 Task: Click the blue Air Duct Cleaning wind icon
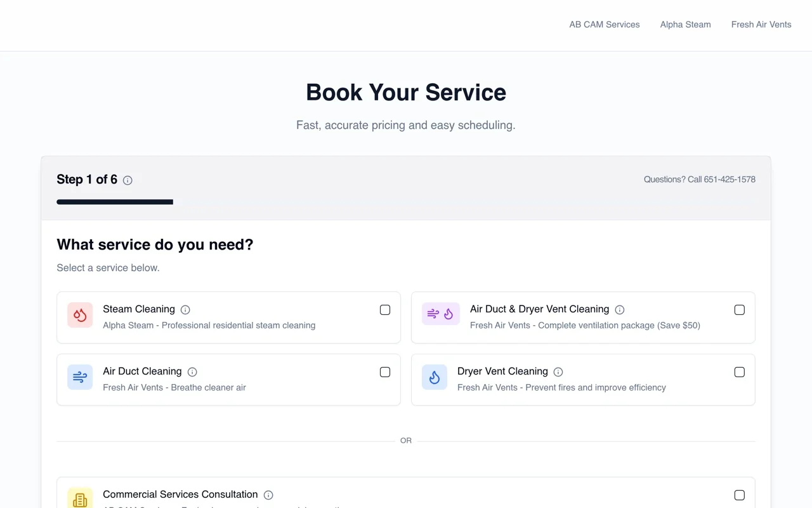[80, 377]
